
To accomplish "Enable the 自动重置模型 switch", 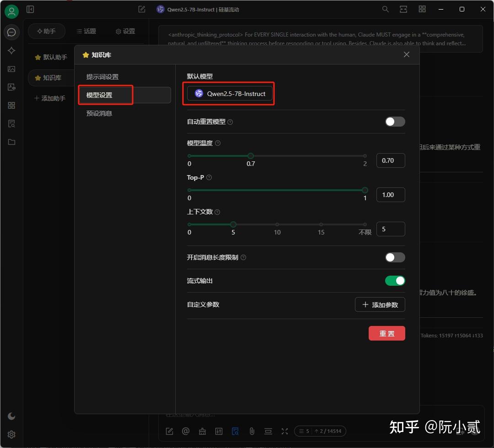I will [x=395, y=122].
